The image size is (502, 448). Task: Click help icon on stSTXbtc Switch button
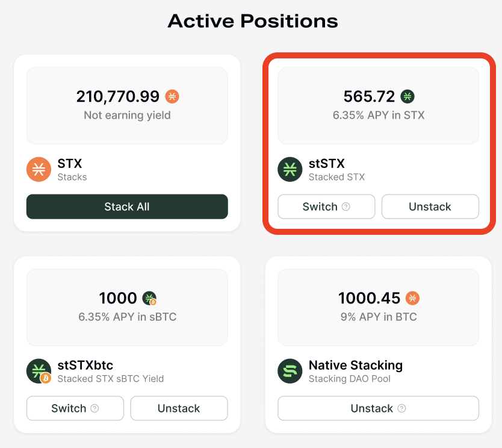click(95, 408)
